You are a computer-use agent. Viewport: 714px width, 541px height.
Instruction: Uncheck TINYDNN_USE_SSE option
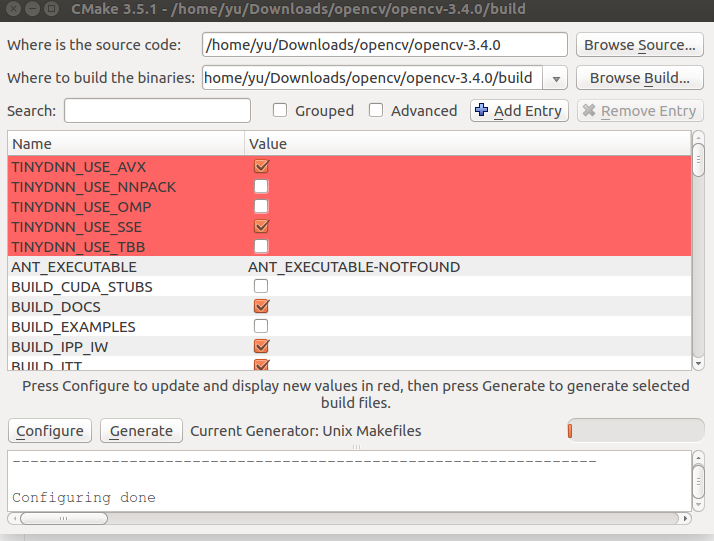coord(261,226)
